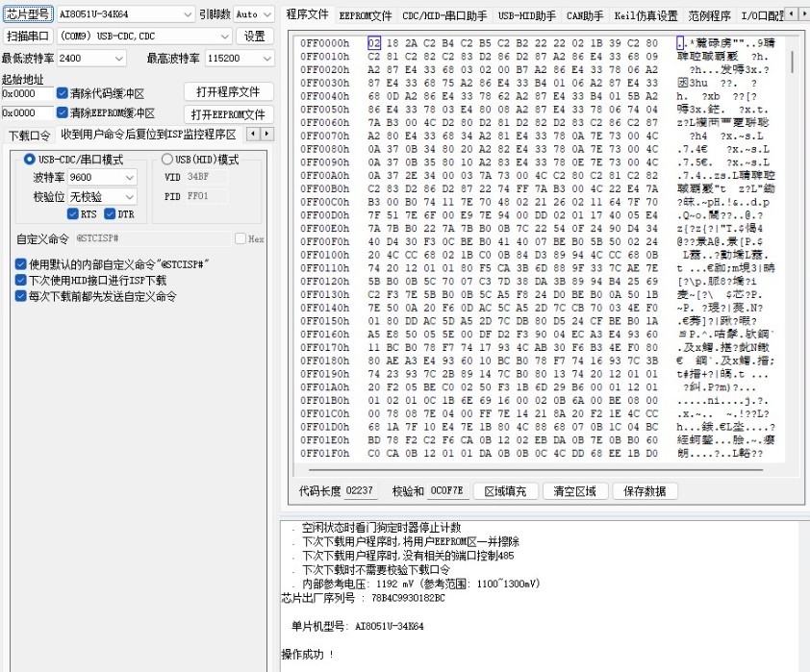Click the 扫描串口 button

tap(28, 37)
